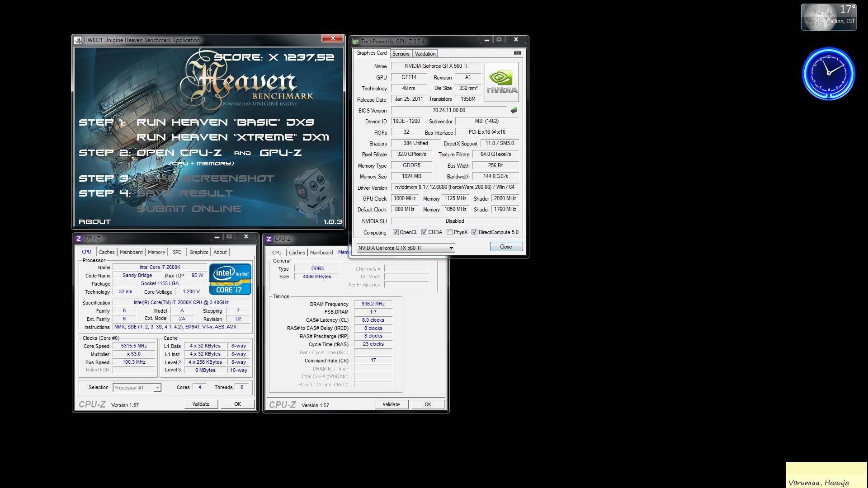Viewport: 868px width, 488px height.
Task: Click Save Result in Heaven step 4
Action: click(184, 193)
